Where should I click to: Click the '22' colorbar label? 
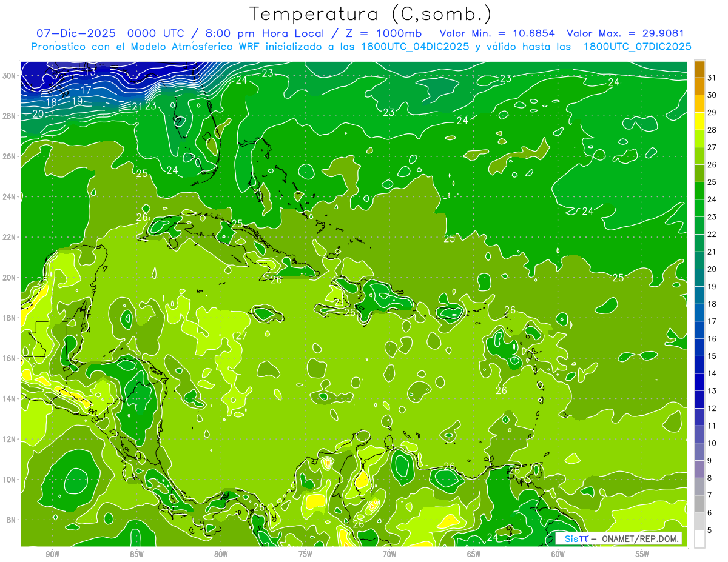pos(712,234)
